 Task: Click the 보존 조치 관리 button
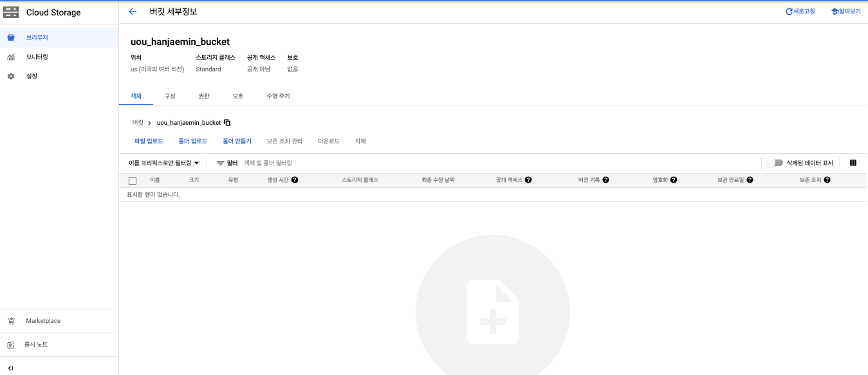coord(284,141)
